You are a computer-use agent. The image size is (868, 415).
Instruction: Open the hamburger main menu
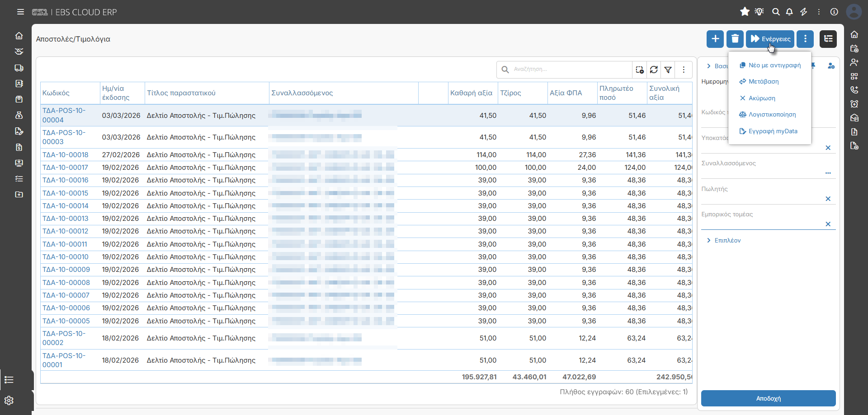(x=20, y=12)
